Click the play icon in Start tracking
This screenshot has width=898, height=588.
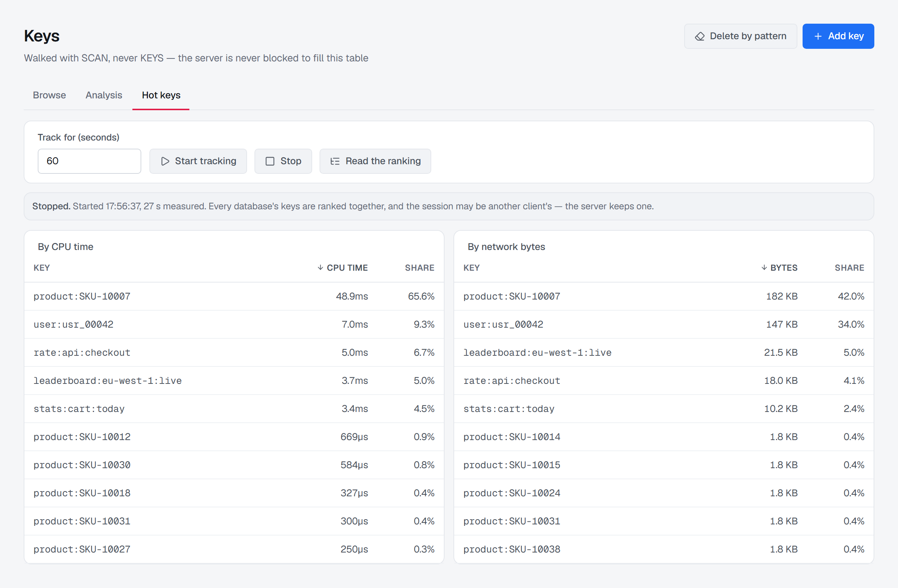tap(165, 161)
